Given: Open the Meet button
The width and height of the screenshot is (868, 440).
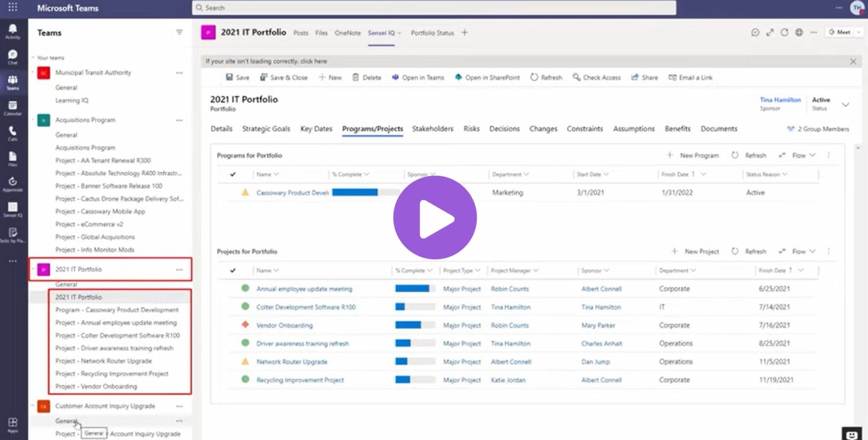Looking at the screenshot, I should (840, 32).
